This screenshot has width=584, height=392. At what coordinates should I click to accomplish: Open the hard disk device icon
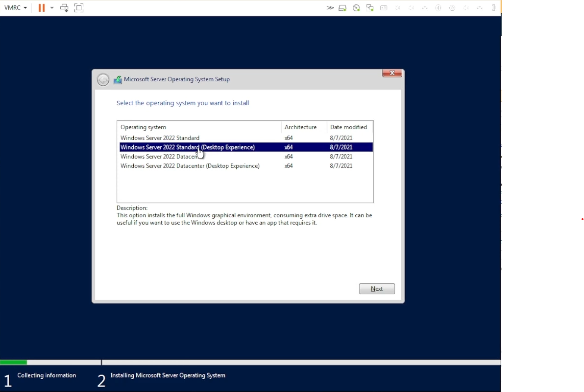click(342, 7)
